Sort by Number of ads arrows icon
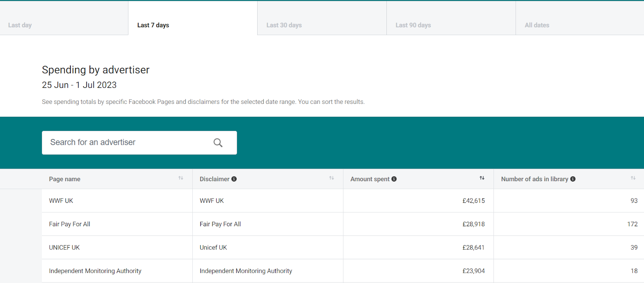 pos(633,178)
